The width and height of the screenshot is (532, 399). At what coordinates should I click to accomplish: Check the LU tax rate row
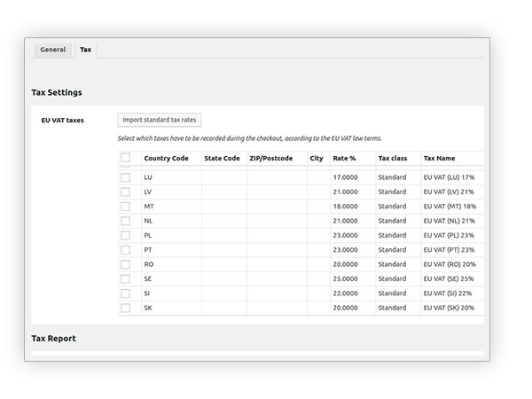coord(126,177)
